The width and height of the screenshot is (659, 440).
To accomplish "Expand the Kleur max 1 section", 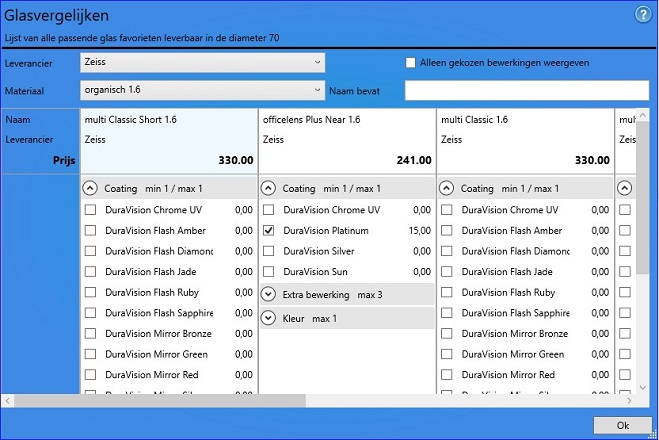I will [x=268, y=318].
